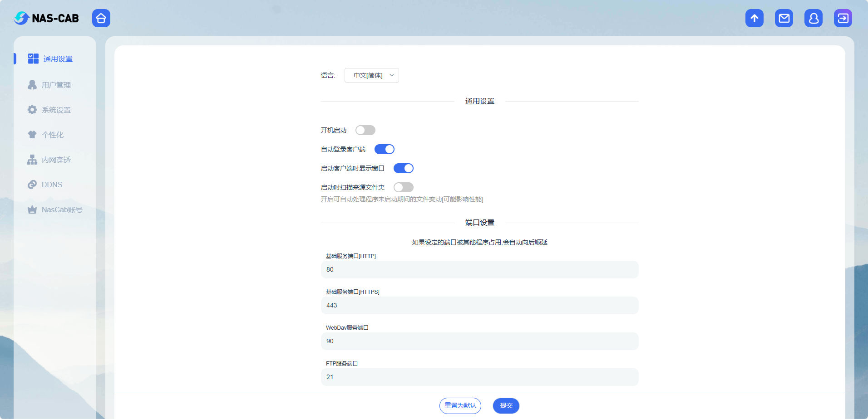The width and height of the screenshot is (868, 419).
Task: Open the 语言 language dropdown
Action: pos(371,75)
